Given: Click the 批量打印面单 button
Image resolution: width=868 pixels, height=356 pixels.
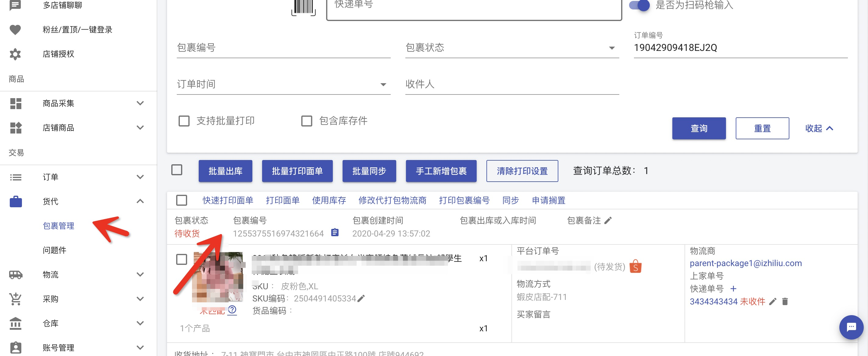Looking at the screenshot, I should (x=297, y=171).
